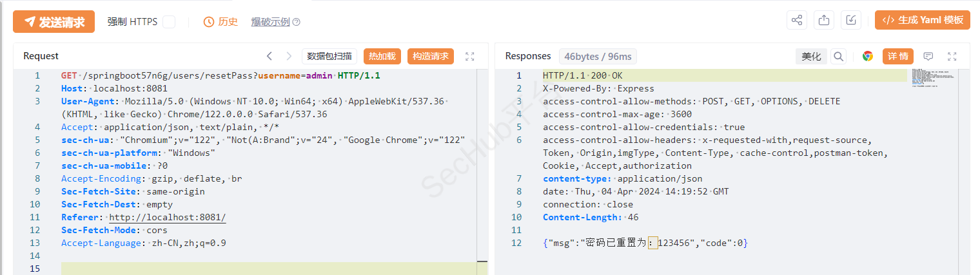Screen dimensions: 980x275
Task: Click the export upload icon
Action: (x=824, y=21)
